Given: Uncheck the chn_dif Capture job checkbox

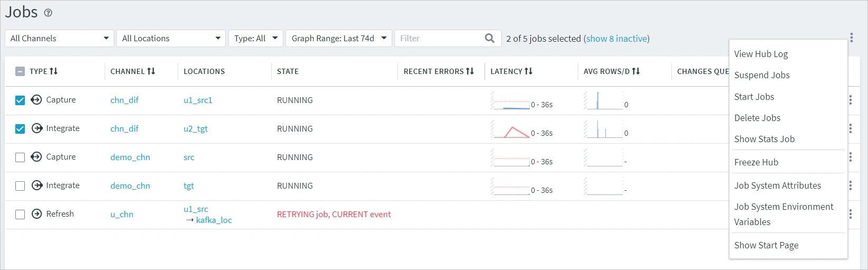Looking at the screenshot, I should point(20,100).
